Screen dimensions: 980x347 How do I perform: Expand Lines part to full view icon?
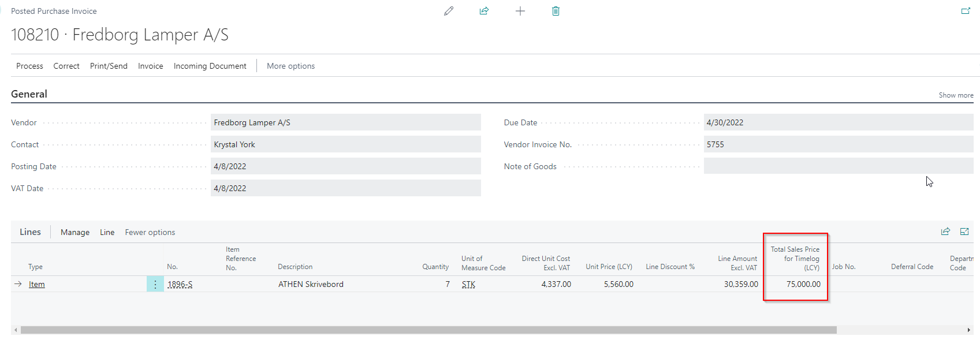click(x=964, y=232)
